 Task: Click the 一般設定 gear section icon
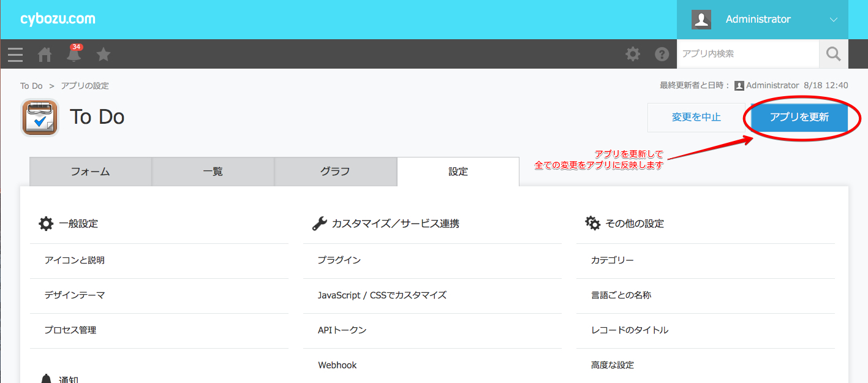point(47,223)
